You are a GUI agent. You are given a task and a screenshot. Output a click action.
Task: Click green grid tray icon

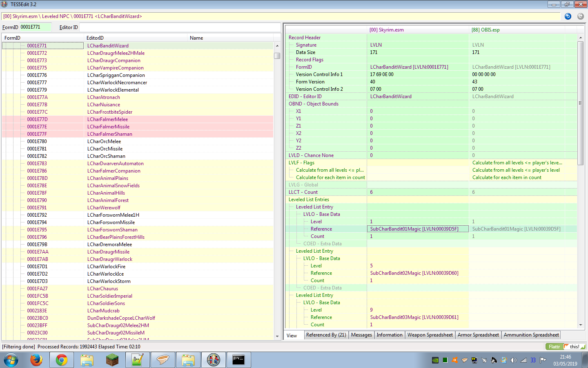tap(445, 360)
